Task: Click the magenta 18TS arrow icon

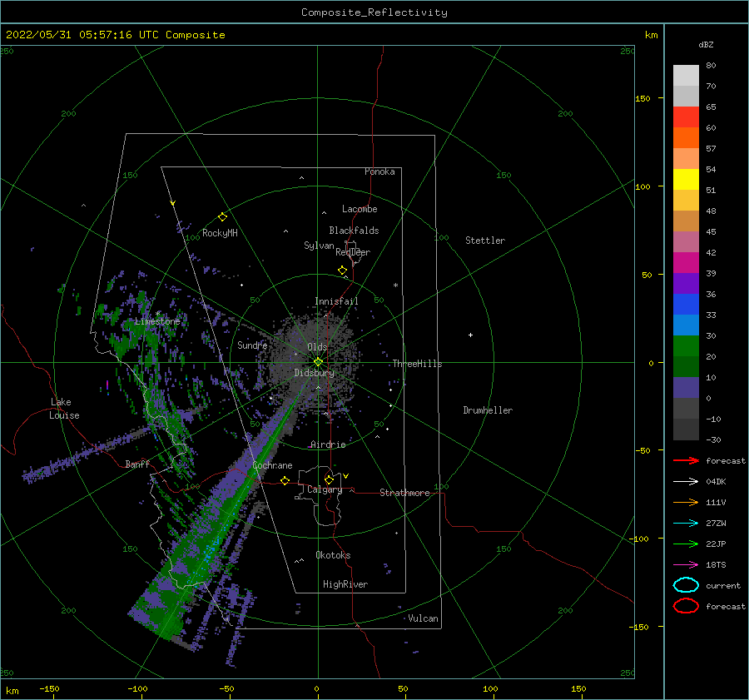Action: [686, 565]
